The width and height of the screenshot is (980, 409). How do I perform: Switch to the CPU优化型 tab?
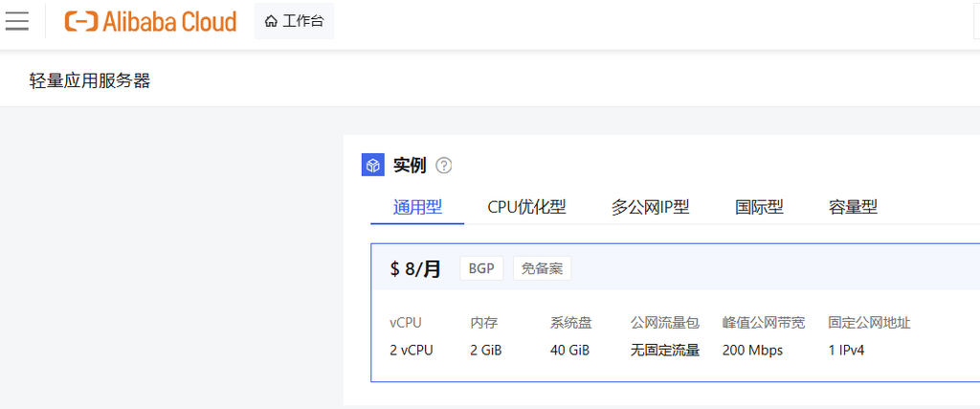(526, 207)
